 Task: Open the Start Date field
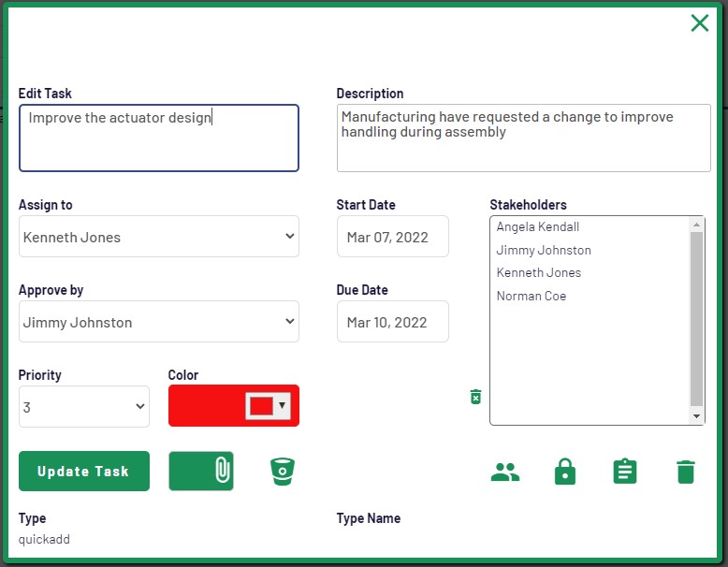(x=393, y=237)
